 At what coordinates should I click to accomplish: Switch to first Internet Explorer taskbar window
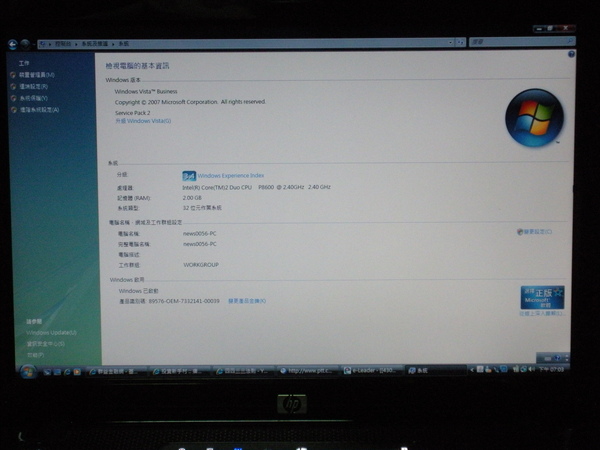117,371
